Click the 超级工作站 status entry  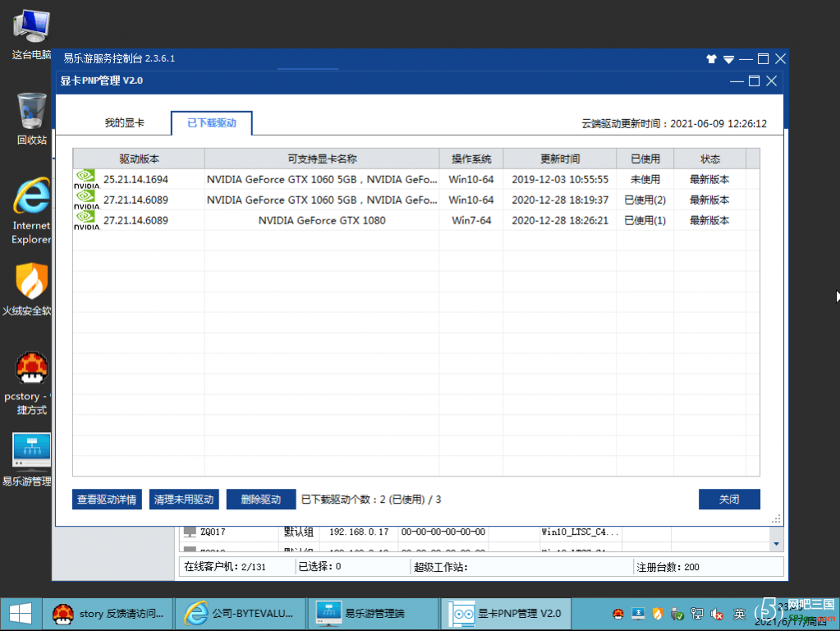click(440, 567)
